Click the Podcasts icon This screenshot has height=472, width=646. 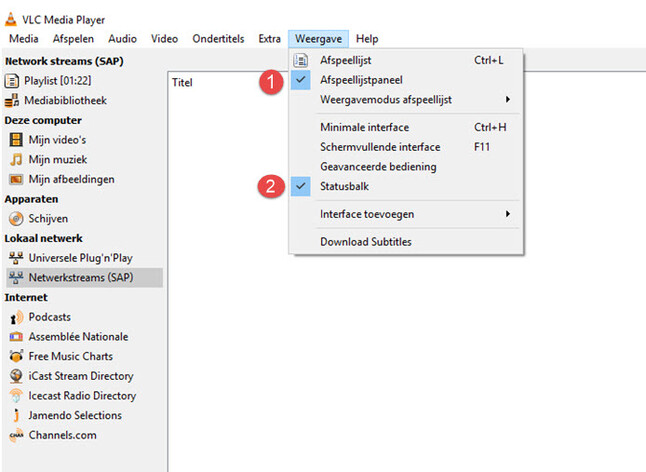click(x=16, y=317)
